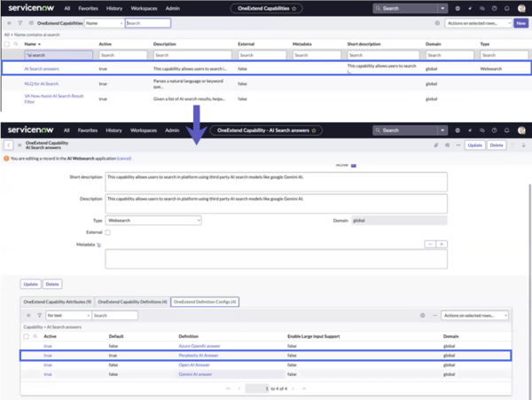This screenshot has width=532, height=400.
Task: Open chat icon in the list view header
Action: click(x=482, y=8)
